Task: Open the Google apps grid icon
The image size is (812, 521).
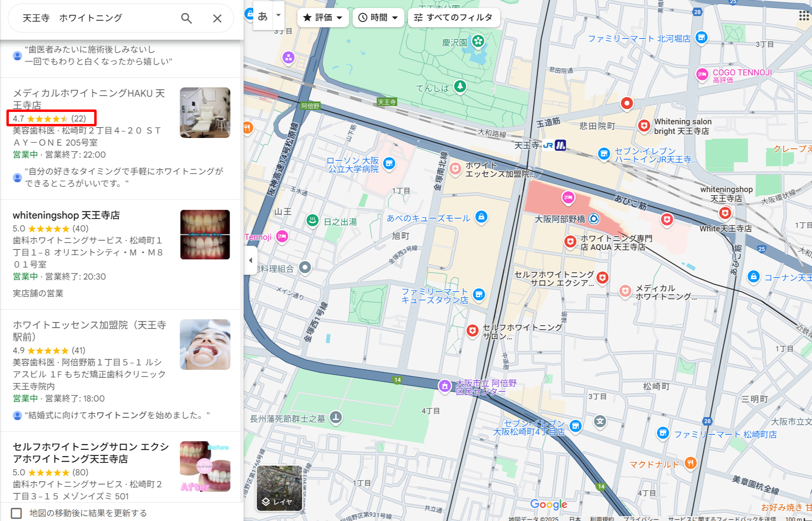Action: pos(804,16)
